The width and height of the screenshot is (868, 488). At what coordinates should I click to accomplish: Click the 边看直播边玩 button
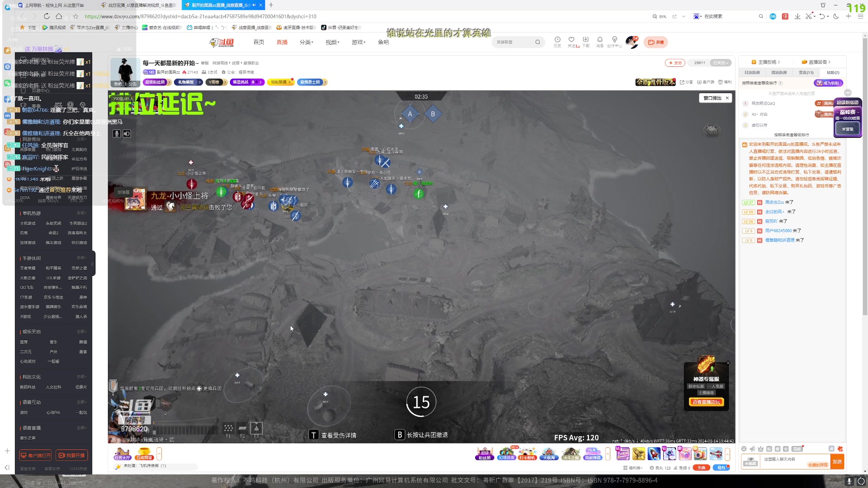point(706,402)
